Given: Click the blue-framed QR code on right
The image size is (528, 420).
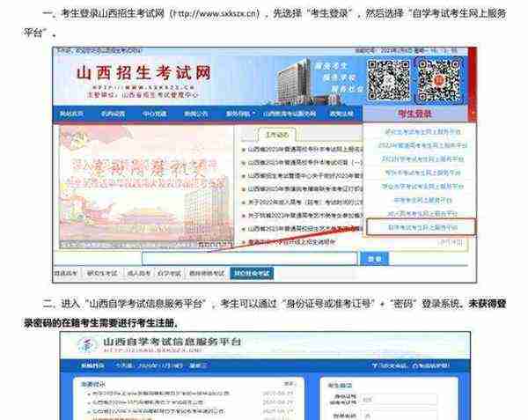Looking at the screenshot, I should click(439, 80).
